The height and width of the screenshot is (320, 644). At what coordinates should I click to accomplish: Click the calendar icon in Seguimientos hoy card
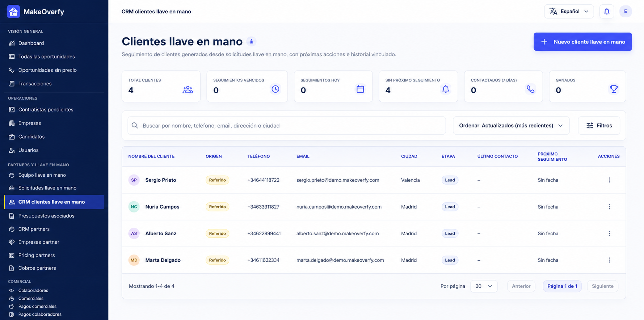coord(360,89)
